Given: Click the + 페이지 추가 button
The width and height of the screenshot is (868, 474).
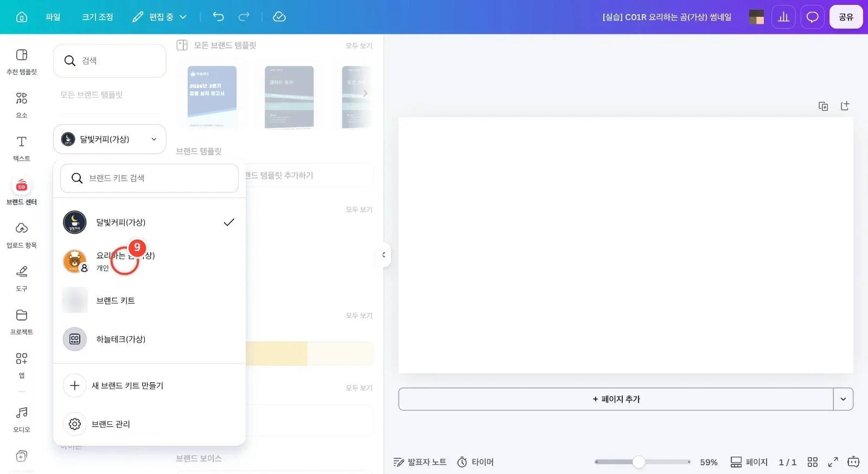Looking at the screenshot, I should pyautogui.click(x=616, y=399).
